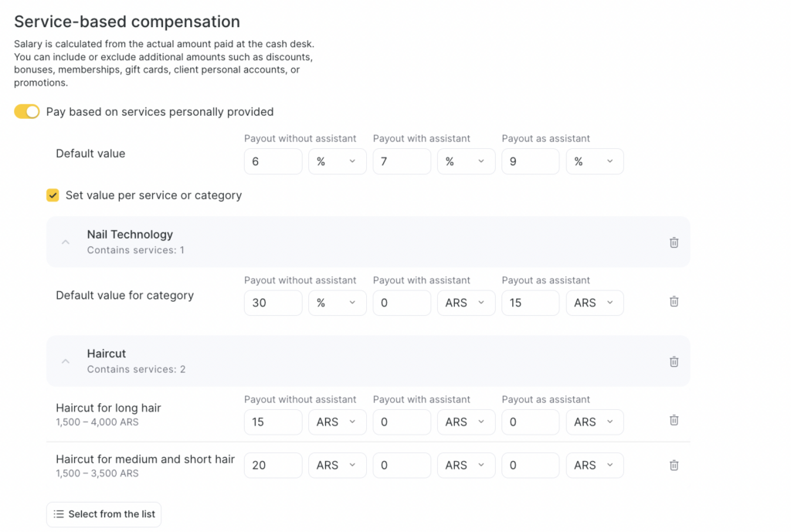Open medium and short hair Payout as assistant dropdown
This screenshot has width=791, height=532.
point(595,466)
